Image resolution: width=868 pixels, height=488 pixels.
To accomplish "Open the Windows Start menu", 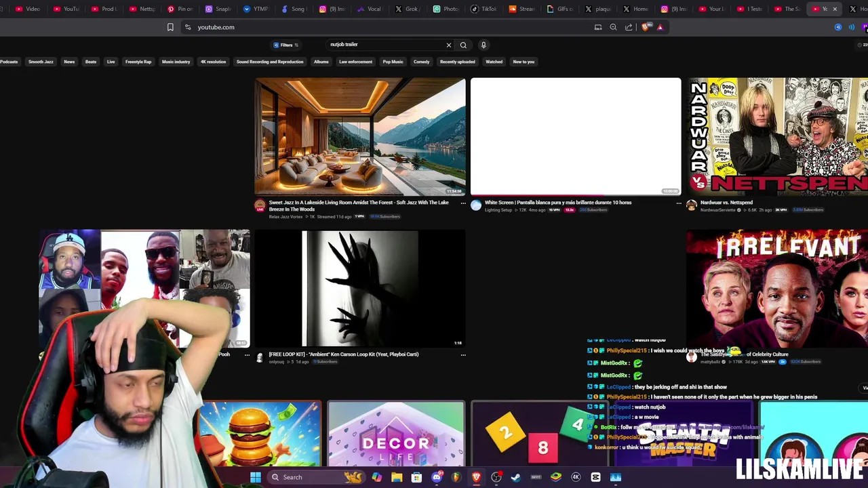I will tap(256, 477).
